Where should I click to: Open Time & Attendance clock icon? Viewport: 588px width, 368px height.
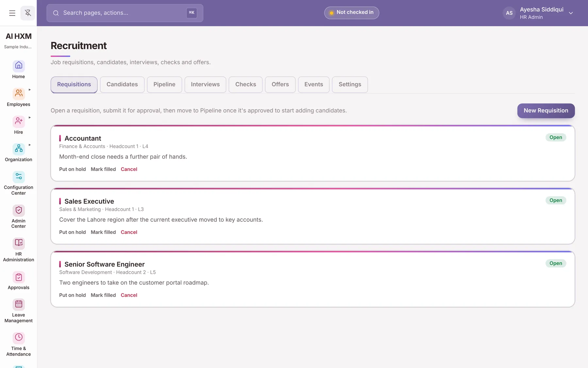tap(19, 338)
